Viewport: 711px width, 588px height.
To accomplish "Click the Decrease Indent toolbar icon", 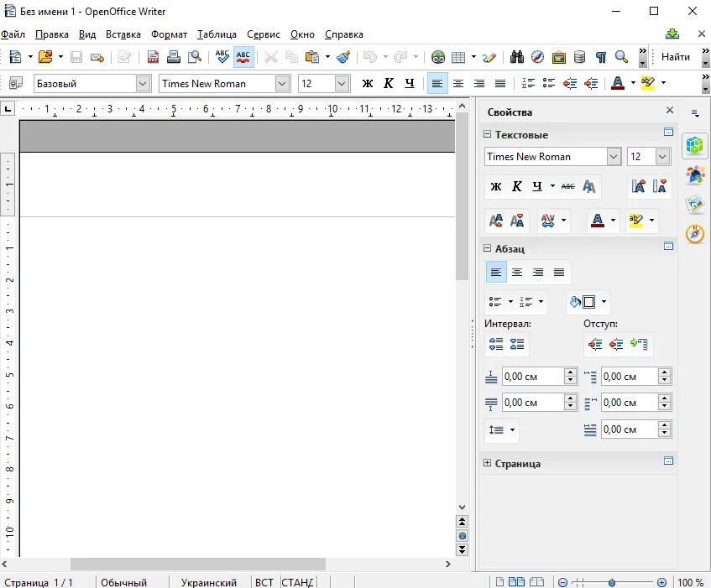I will (570, 83).
